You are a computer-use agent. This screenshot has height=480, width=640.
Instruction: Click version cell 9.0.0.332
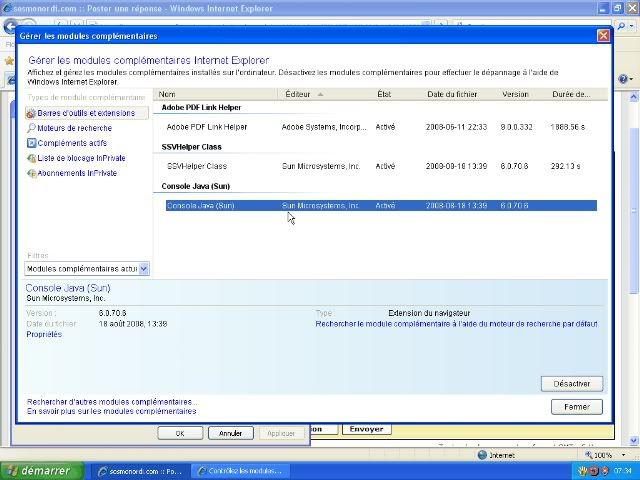point(516,127)
